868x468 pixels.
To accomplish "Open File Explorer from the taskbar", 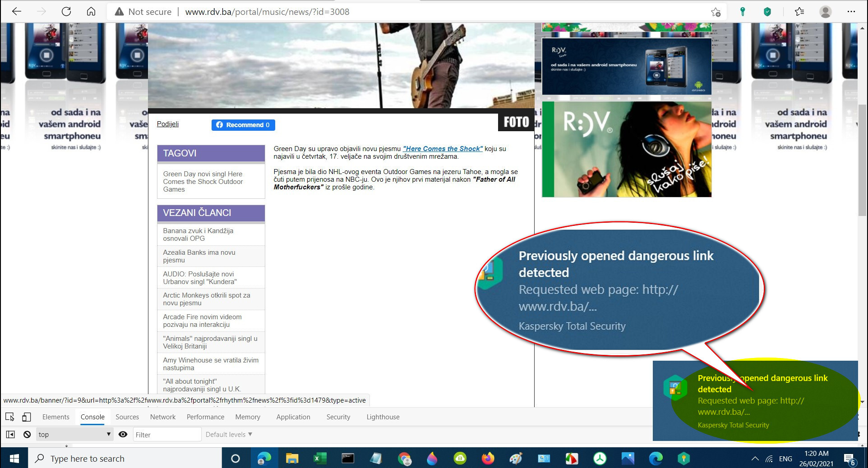I will (x=292, y=459).
